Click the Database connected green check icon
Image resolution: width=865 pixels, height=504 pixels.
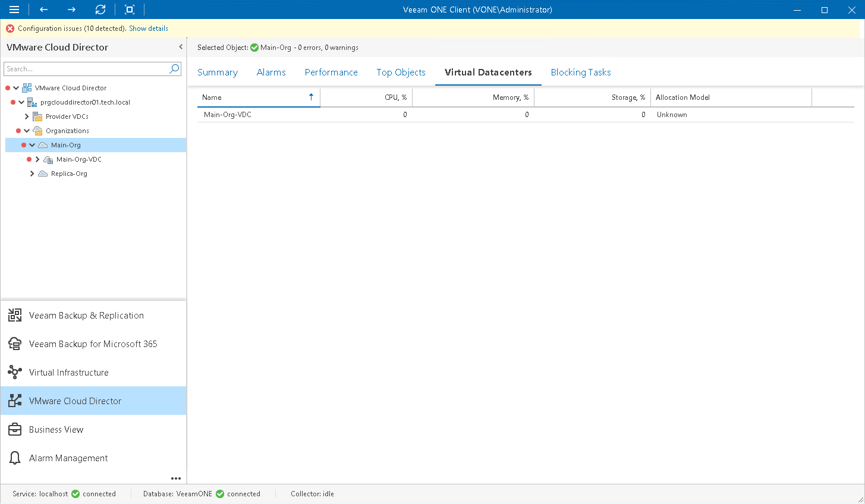click(x=220, y=494)
